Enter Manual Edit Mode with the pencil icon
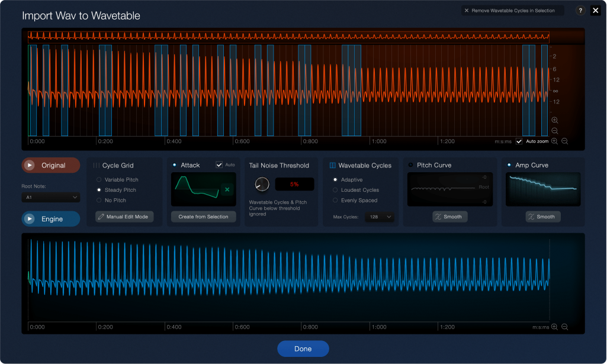Viewport: 607px width, 364px height. coord(124,216)
